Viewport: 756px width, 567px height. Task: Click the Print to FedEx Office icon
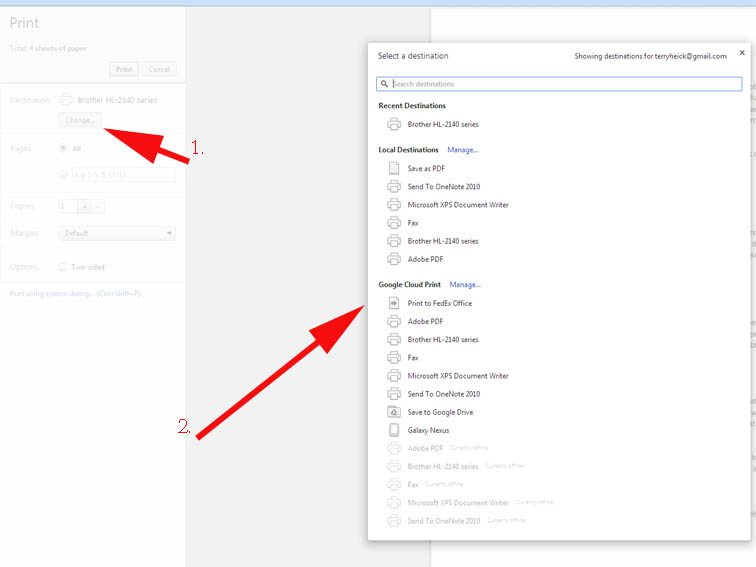[394, 303]
